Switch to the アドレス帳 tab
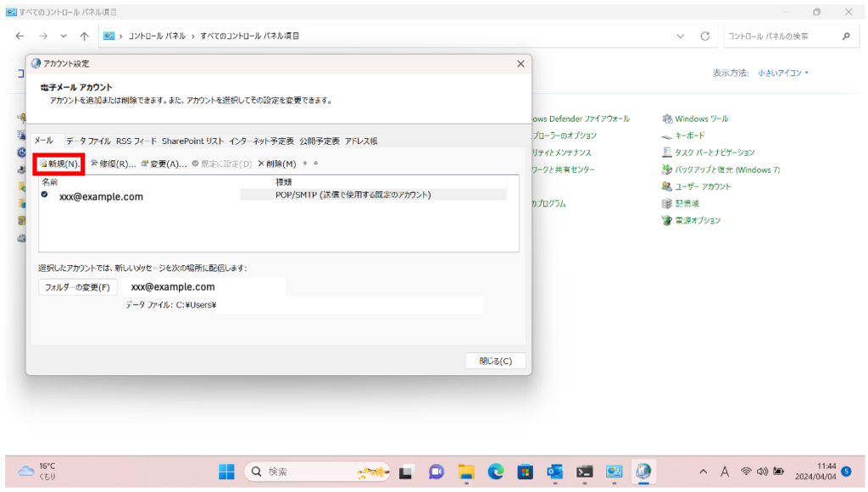868x492 pixels. [x=361, y=141]
